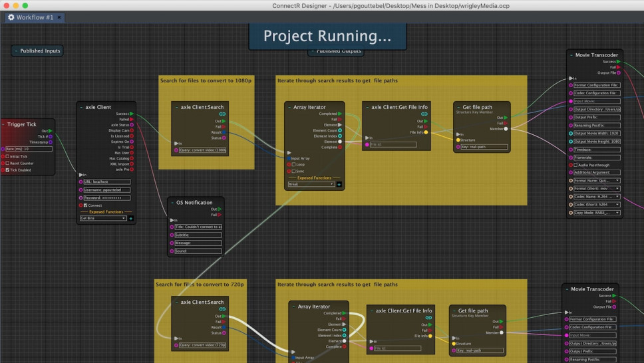644x363 pixels.
Task: Collapse the OS Notification node
Action: [x=172, y=203]
